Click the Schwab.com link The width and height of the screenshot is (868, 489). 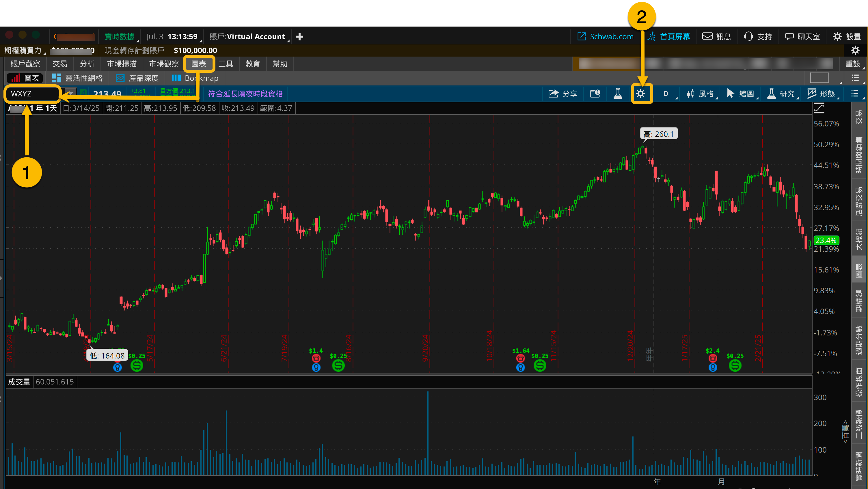605,36
